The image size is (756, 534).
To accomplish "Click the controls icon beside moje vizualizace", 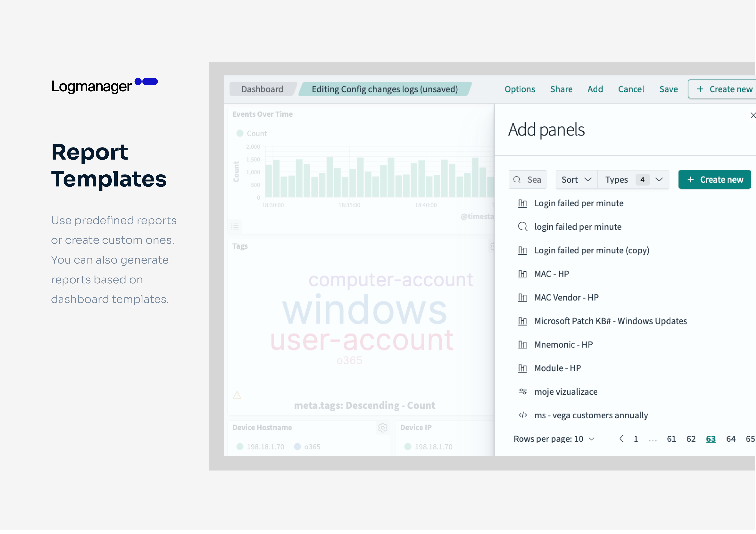I will [x=523, y=391].
